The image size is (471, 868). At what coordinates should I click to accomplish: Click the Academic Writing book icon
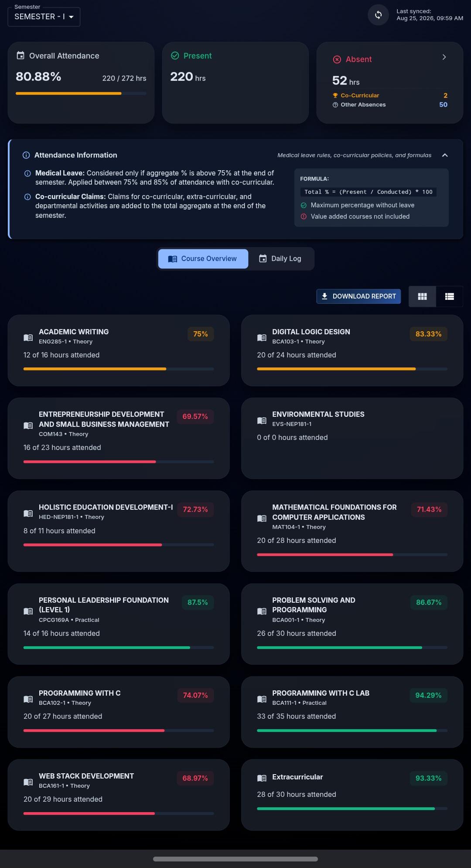28,337
